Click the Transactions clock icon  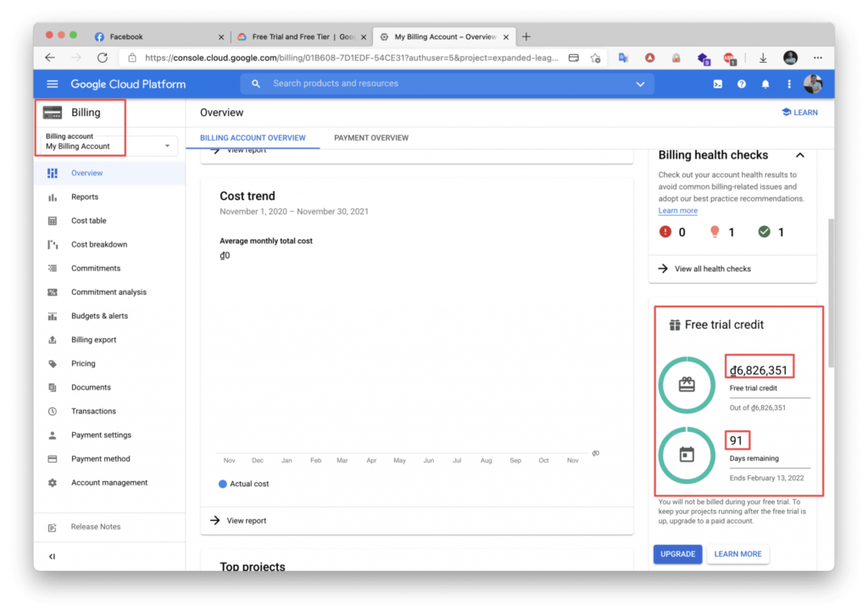tap(53, 412)
